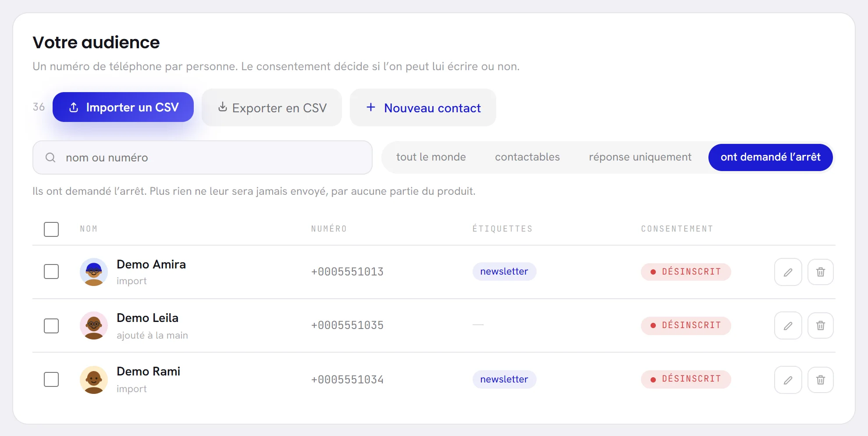This screenshot has height=436, width=868.
Task: Filter by "réponse uniquement"
Action: (x=640, y=157)
